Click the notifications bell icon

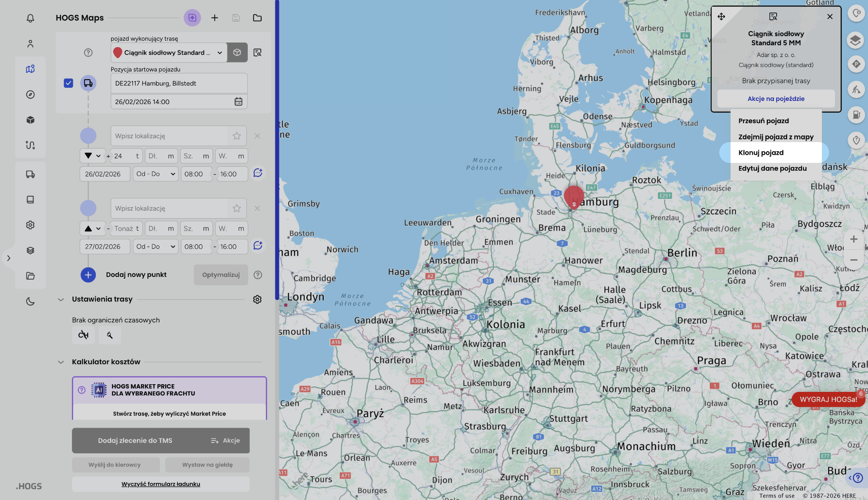pyautogui.click(x=30, y=18)
